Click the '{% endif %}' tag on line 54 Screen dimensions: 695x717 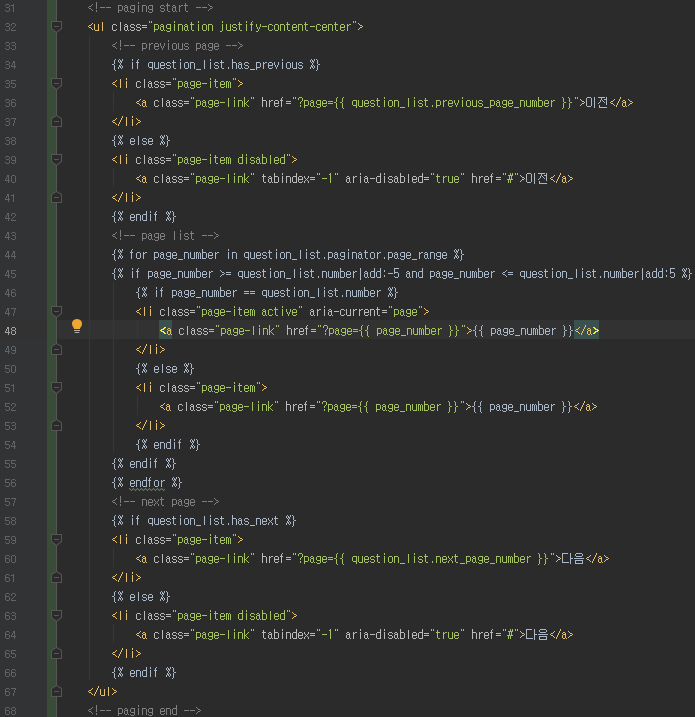point(168,444)
